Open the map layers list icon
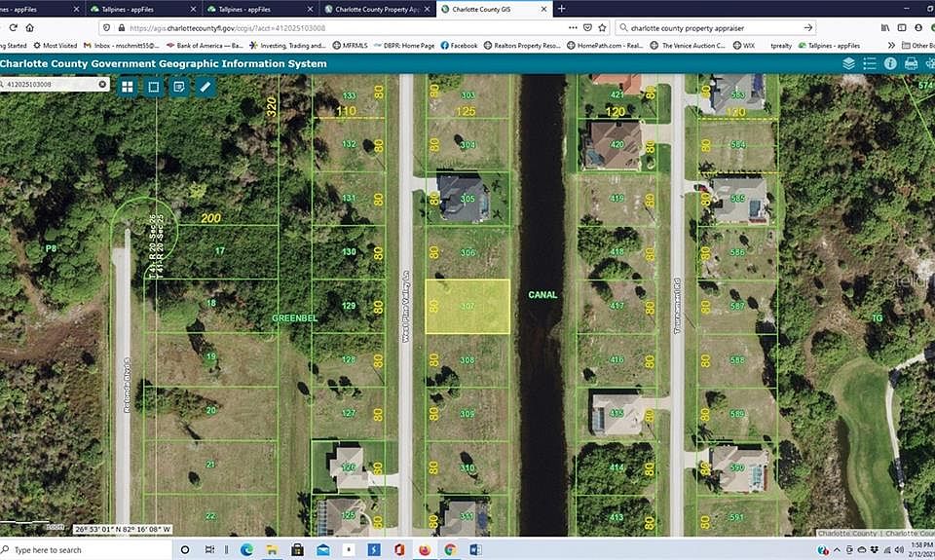935x560 pixels. (x=848, y=63)
